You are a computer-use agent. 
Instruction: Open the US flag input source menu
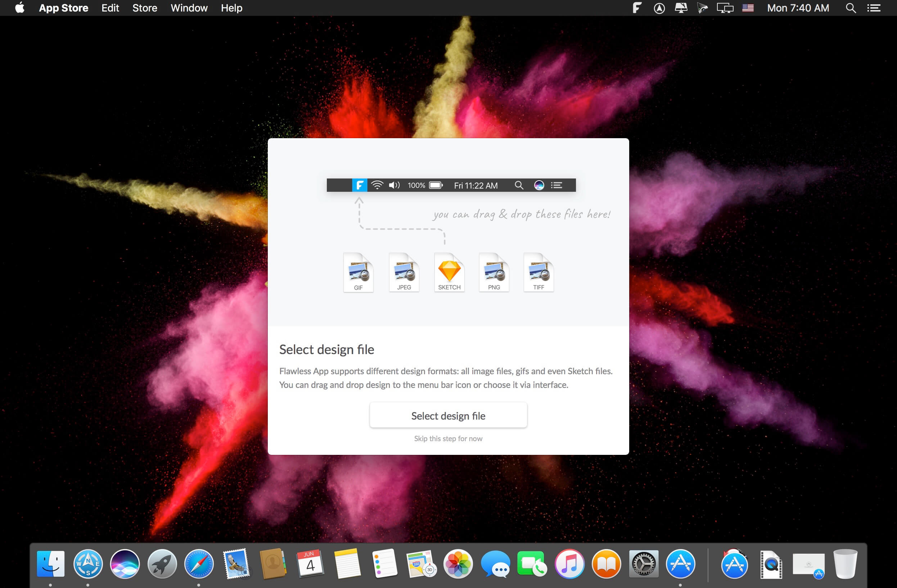coord(748,8)
